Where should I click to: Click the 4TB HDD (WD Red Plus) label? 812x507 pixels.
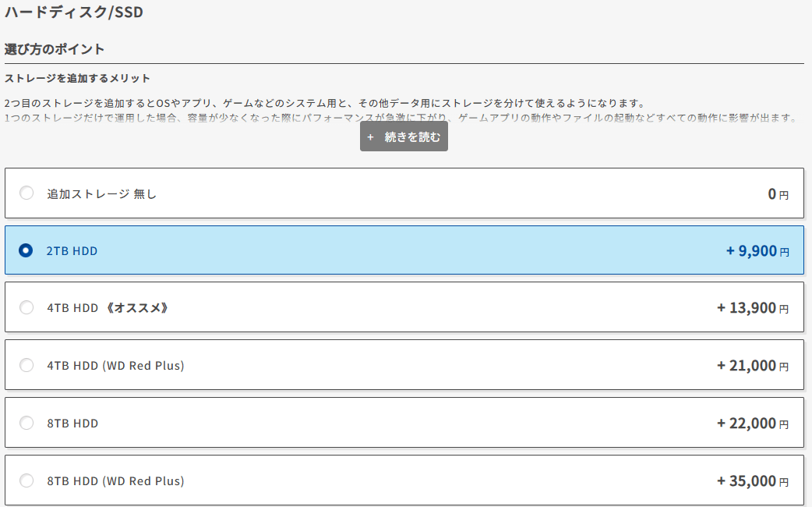[x=115, y=365]
